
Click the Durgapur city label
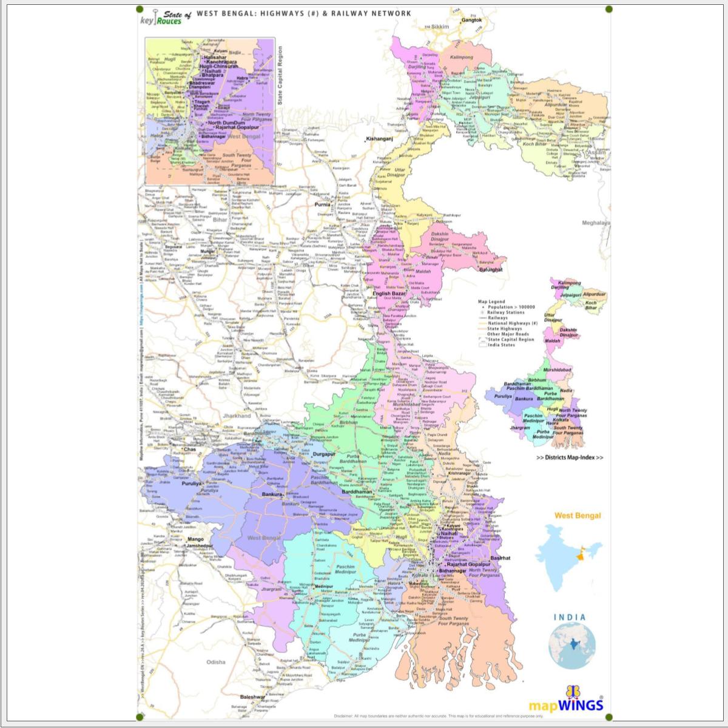point(323,454)
